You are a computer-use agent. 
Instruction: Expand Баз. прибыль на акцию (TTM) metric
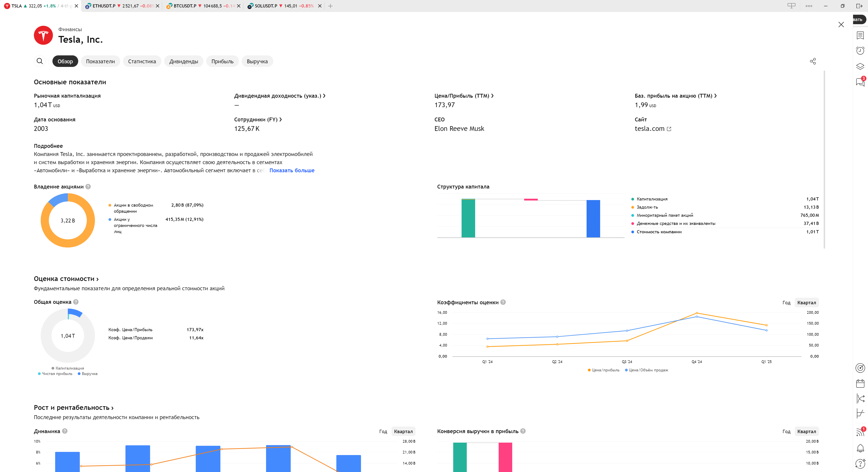pos(676,96)
